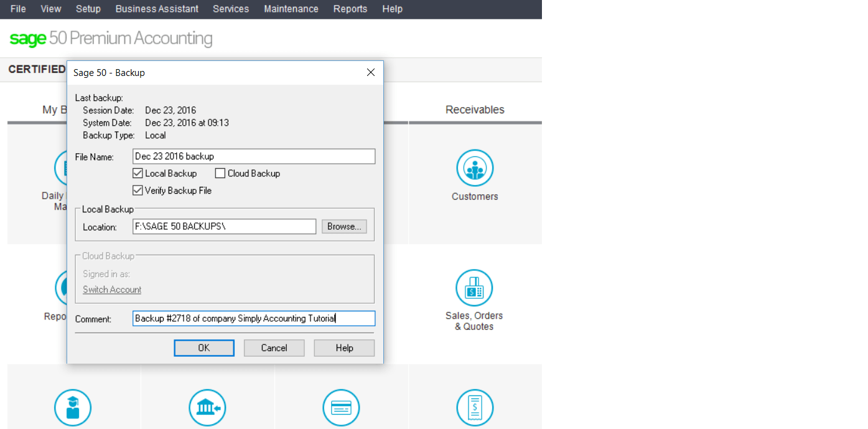Click the Backup Type value Local
868x429 pixels.
156,135
